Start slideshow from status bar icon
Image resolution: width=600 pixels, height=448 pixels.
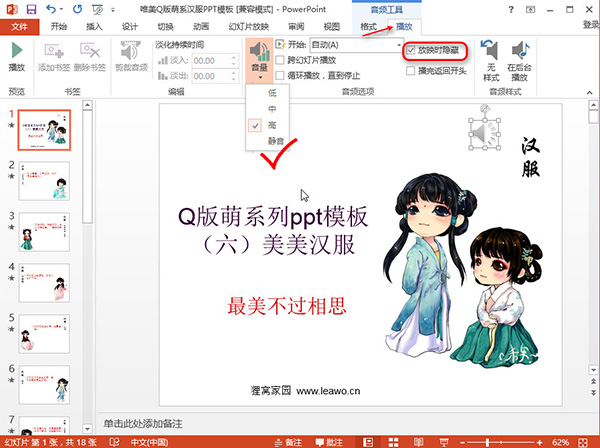[x=444, y=442]
